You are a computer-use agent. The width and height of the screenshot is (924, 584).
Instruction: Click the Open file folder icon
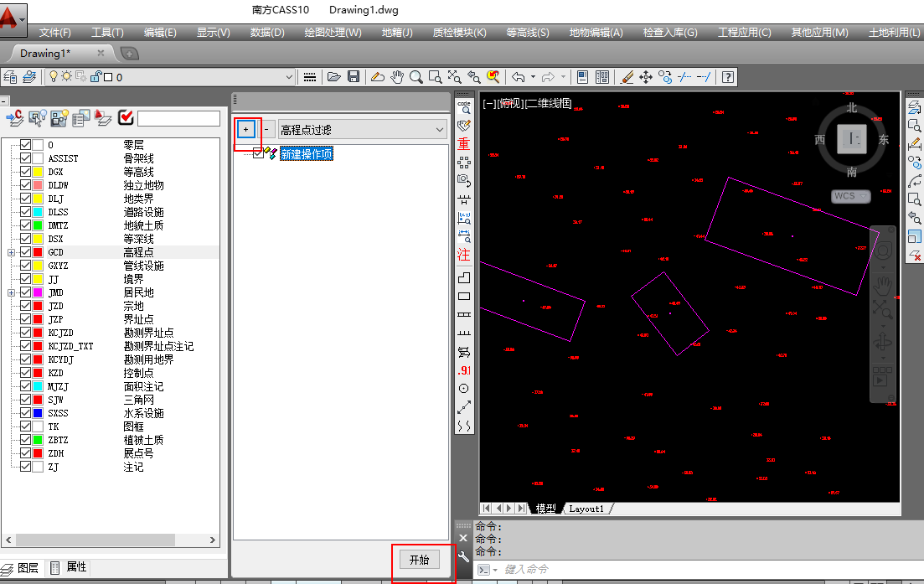click(334, 76)
